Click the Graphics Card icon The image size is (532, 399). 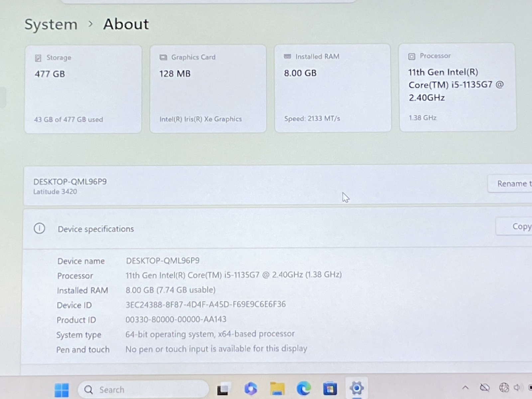pyautogui.click(x=163, y=58)
